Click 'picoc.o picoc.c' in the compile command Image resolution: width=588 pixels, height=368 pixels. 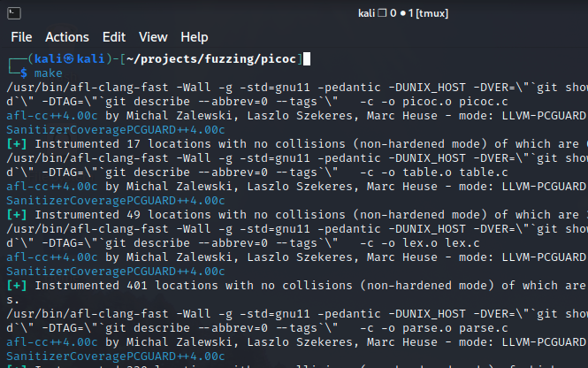(455, 102)
